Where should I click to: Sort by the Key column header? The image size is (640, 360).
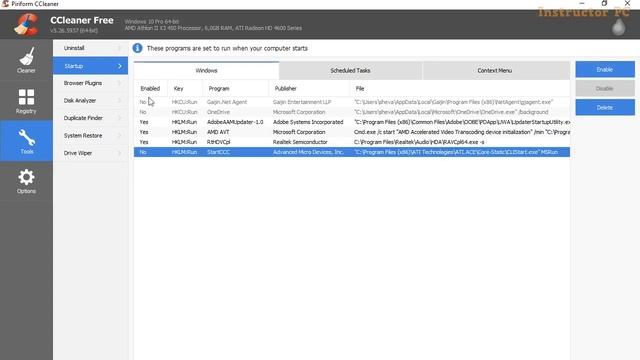pos(185,89)
